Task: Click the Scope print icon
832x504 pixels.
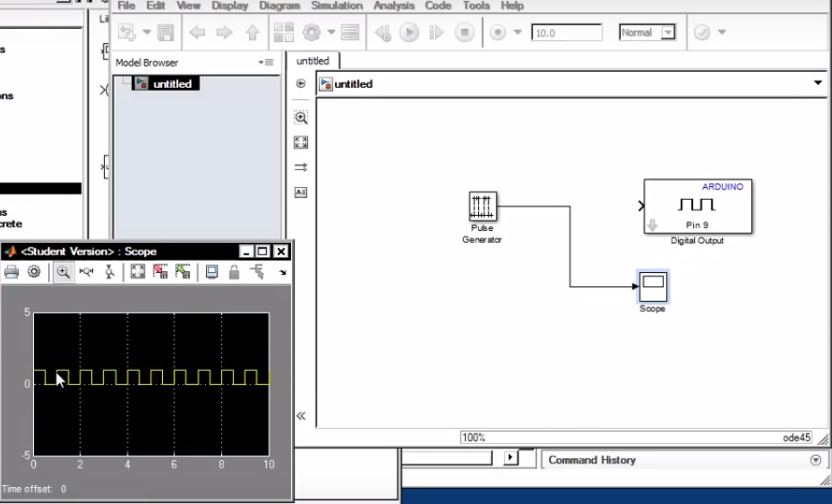Action: point(12,272)
